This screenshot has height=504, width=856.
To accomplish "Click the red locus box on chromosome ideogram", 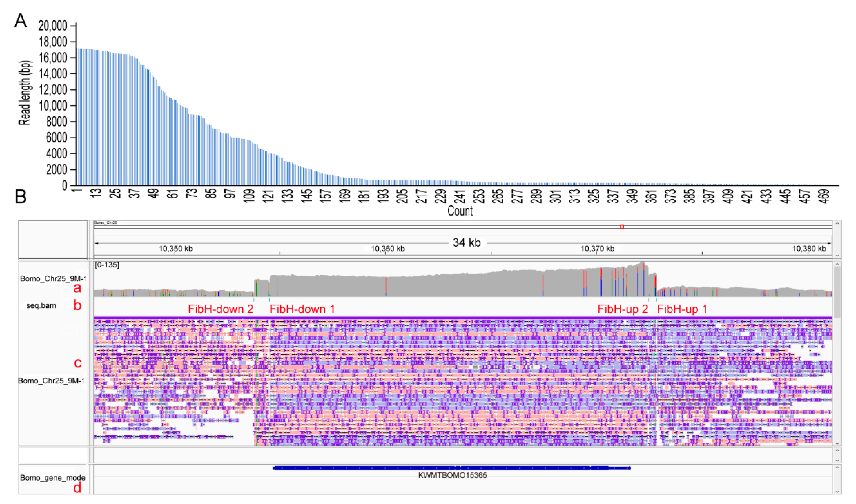I will (x=622, y=227).
